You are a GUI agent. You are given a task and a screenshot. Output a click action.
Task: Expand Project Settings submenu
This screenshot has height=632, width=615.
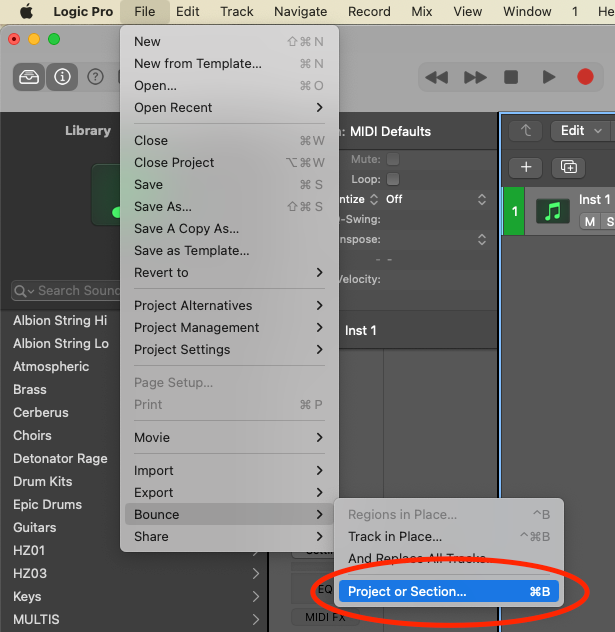click(229, 349)
